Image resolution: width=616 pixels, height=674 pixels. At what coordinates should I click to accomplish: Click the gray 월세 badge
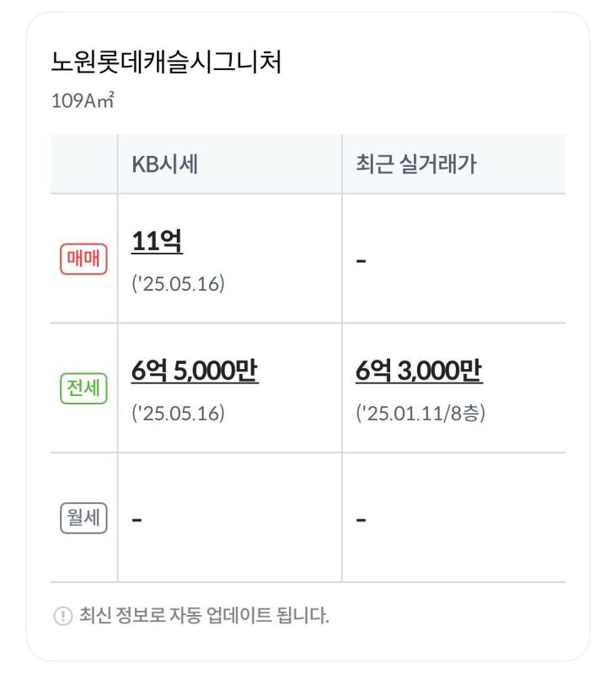pos(83,518)
